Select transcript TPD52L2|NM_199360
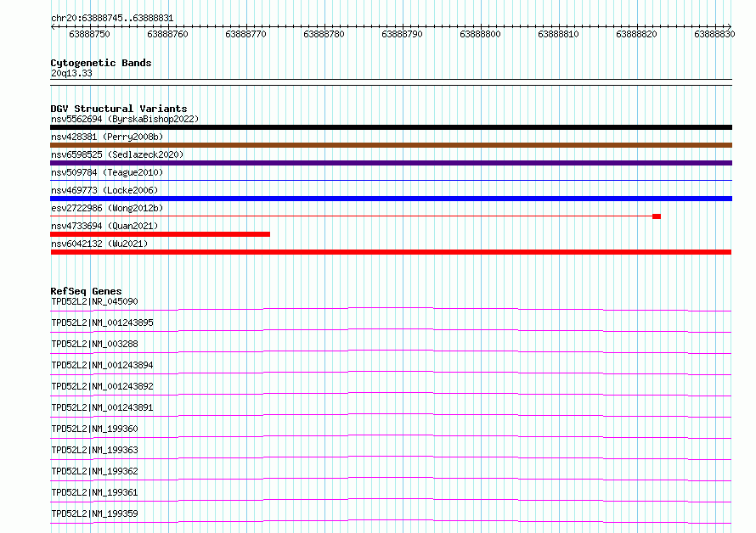The height and width of the screenshot is (533, 756). 94,429
